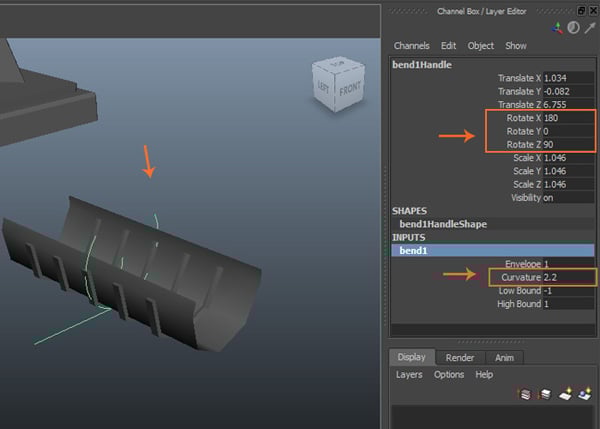Click the channel speed circle icon
This screenshot has height=429, width=600.
point(573,28)
